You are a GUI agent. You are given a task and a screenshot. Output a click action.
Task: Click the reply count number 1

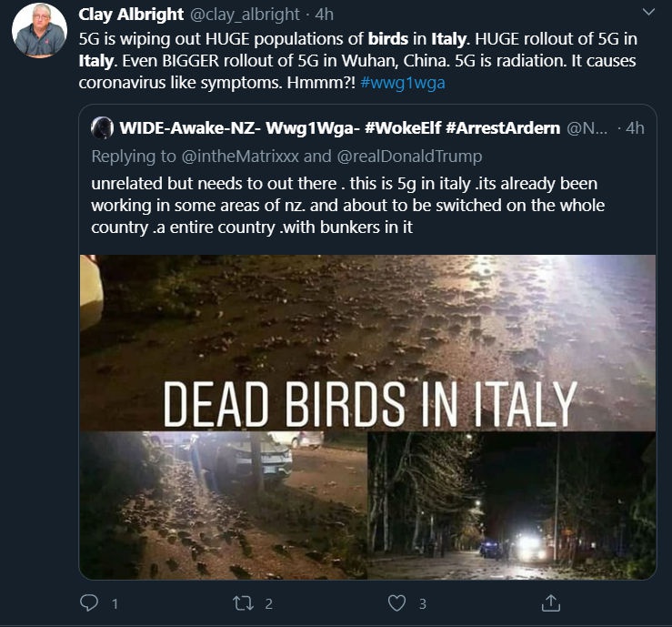115,602
